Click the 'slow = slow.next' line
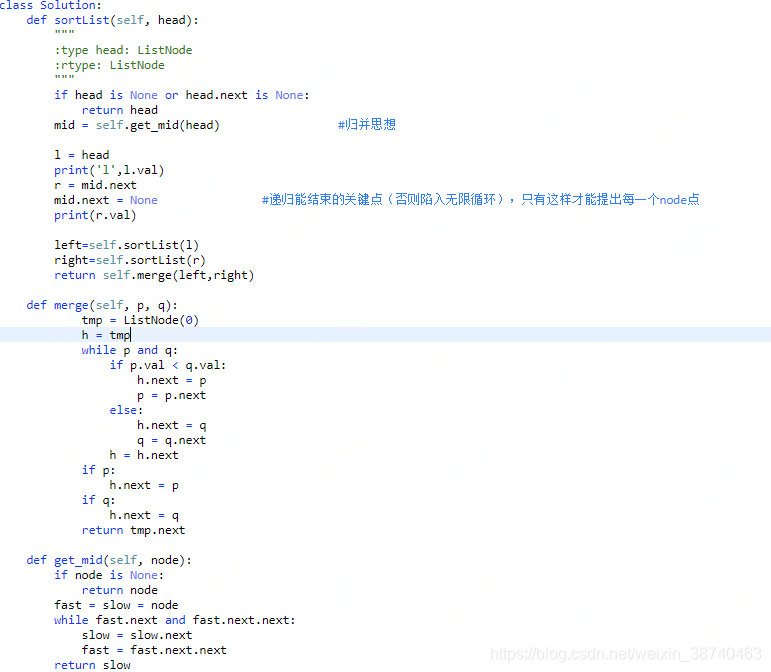The width and height of the screenshot is (771, 672). tap(137, 635)
